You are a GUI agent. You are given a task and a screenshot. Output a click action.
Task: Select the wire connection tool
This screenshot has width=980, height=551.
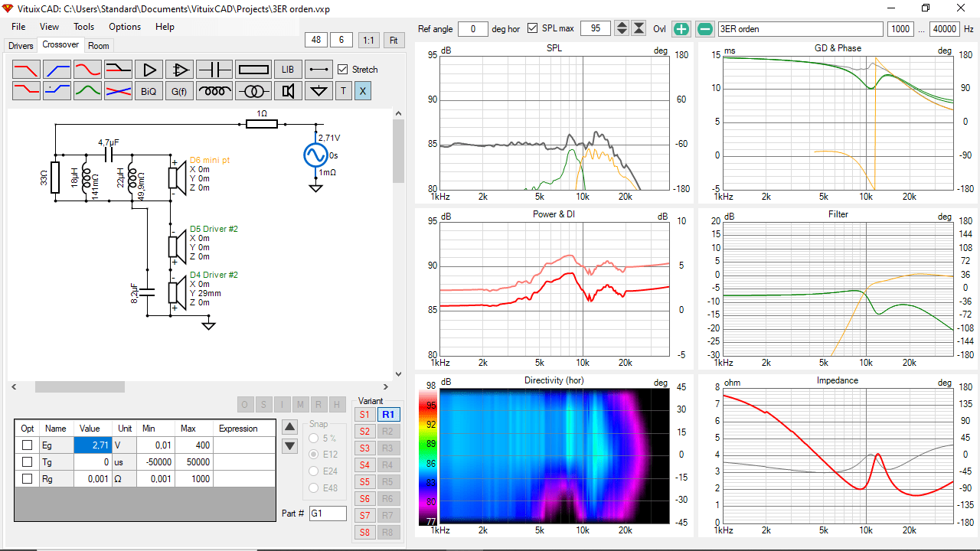pos(318,70)
